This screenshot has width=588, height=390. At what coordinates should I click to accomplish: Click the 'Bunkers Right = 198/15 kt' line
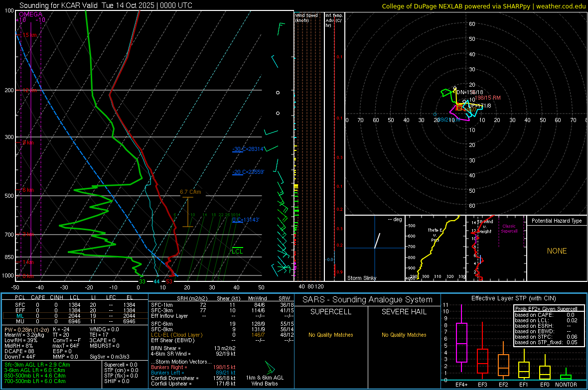(x=193, y=368)
